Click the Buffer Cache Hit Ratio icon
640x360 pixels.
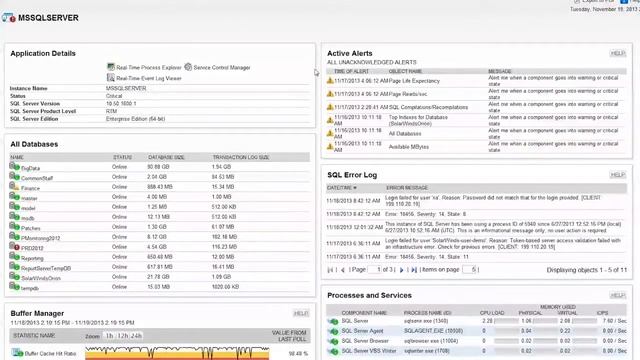[17, 353]
